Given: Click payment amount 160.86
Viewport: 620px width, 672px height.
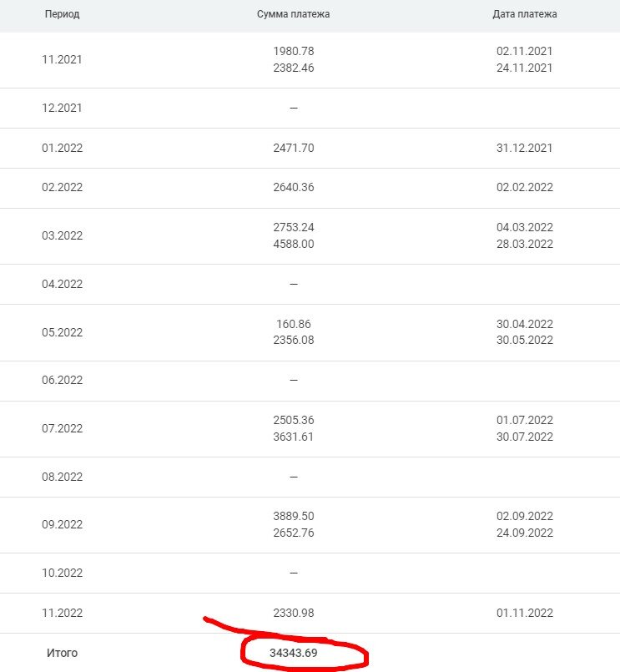Looking at the screenshot, I should pos(294,324).
